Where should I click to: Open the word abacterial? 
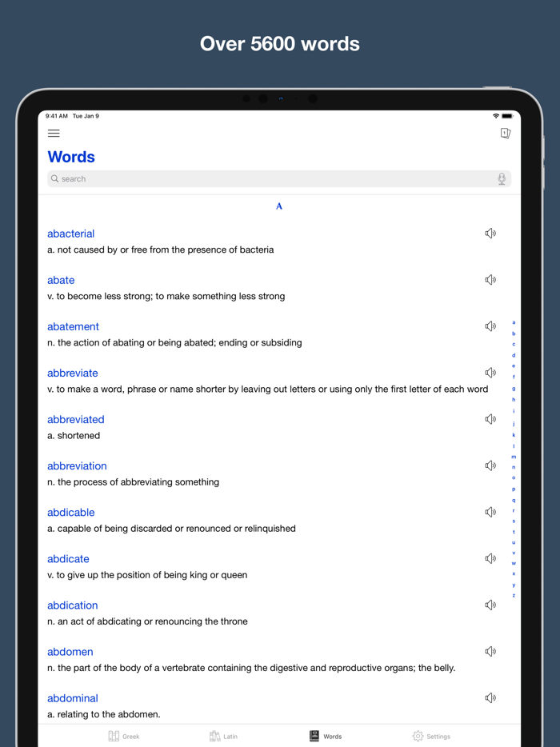(x=70, y=234)
